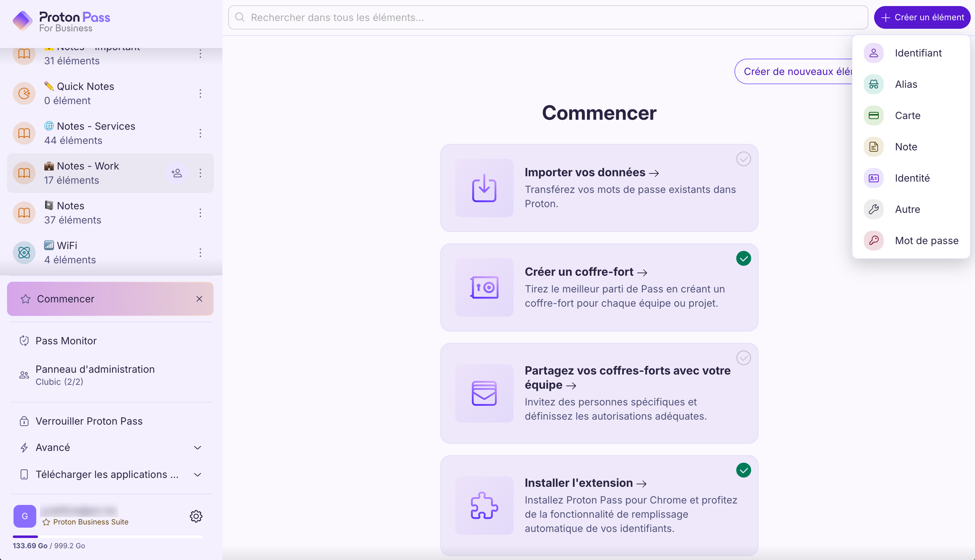The height and width of the screenshot is (560, 975).
Task: Click the puzzle piece extension icon
Action: [484, 505]
